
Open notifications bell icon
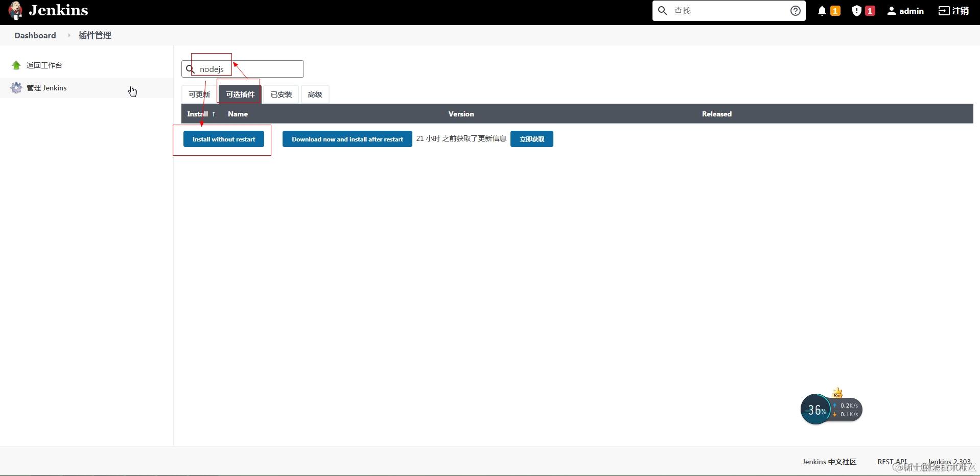click(822, 11)
